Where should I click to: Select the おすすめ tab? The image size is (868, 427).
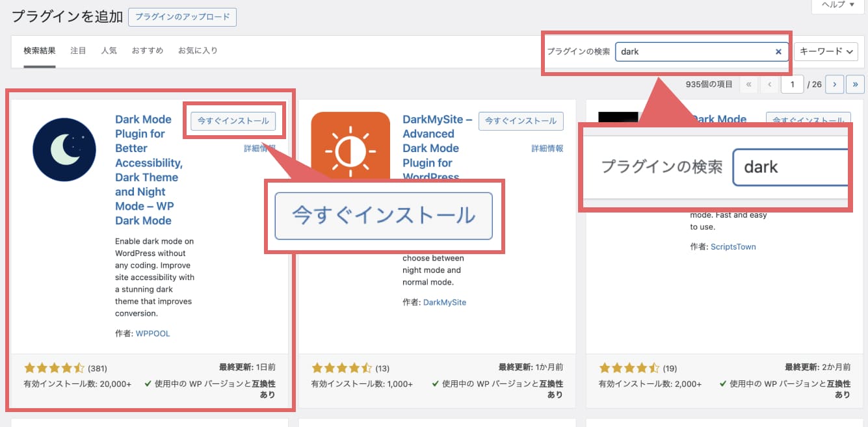(147, 51)
